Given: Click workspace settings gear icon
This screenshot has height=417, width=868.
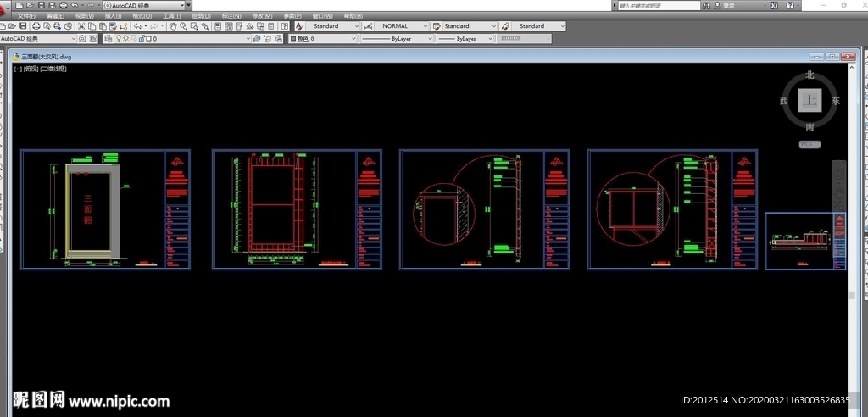Looking at the screenshot, I should [82, 39].
